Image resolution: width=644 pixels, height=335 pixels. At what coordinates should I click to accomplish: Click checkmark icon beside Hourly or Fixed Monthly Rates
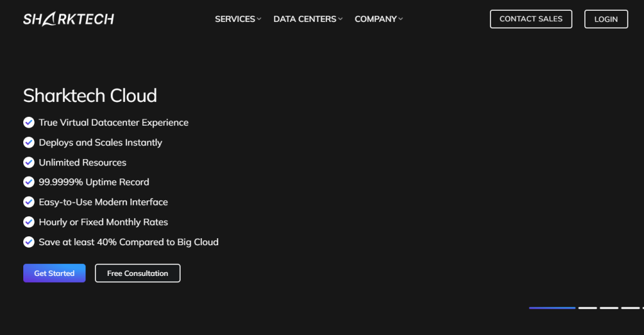29,222
